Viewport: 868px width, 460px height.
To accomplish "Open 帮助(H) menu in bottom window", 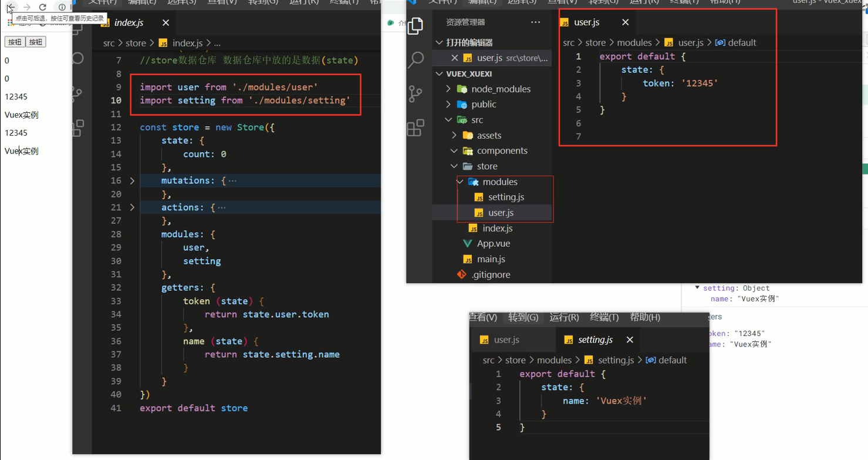I will pyautogui.click(x=644, y=317).
